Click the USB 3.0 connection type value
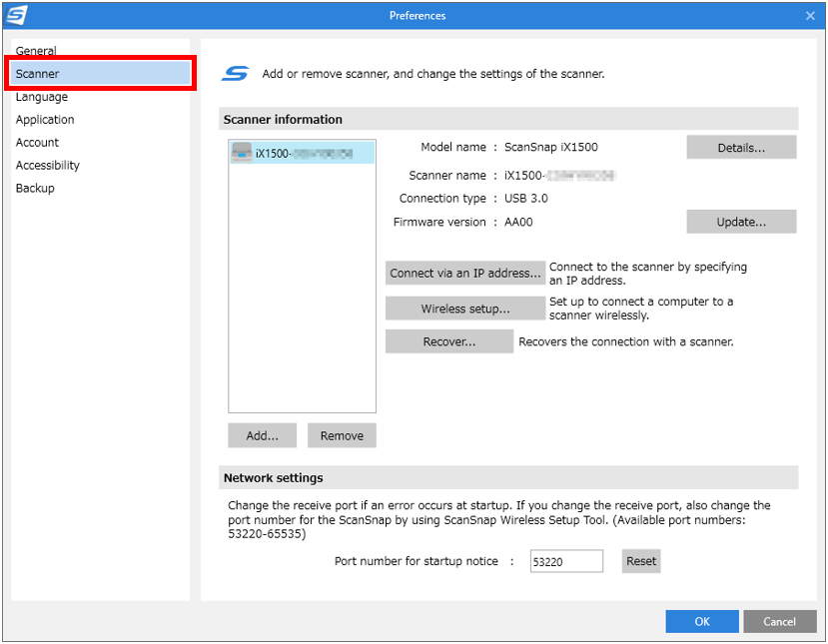This screenshot has width=828, height=644. click(x=526, y=199)
